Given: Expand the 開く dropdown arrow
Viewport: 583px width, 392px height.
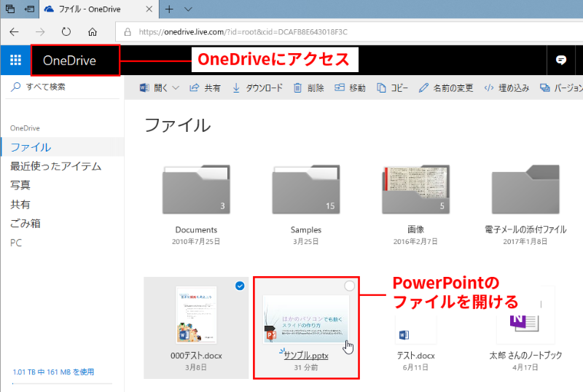Looking at the screenshot, I should pos(176,88).
